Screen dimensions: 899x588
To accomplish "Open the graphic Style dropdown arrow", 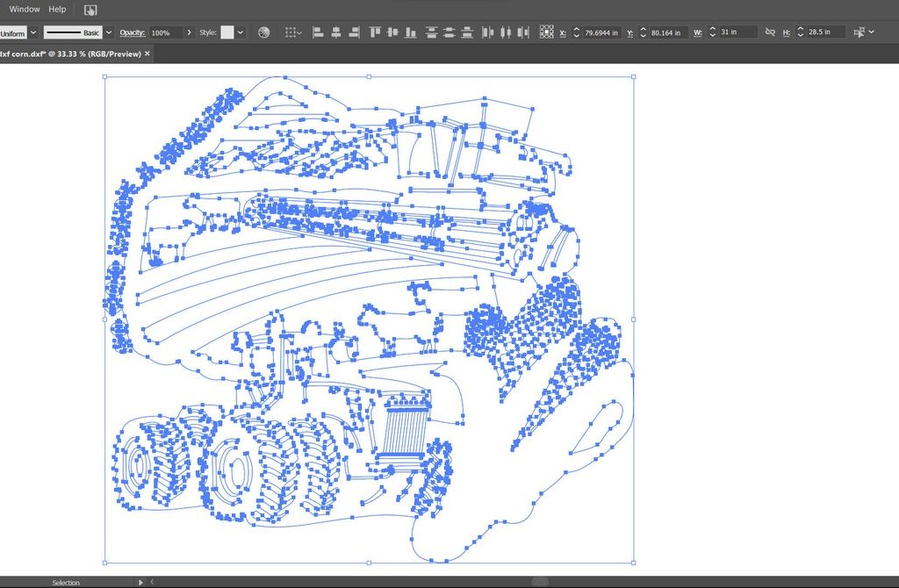I will pyautogui.click(x=241, y=32).
